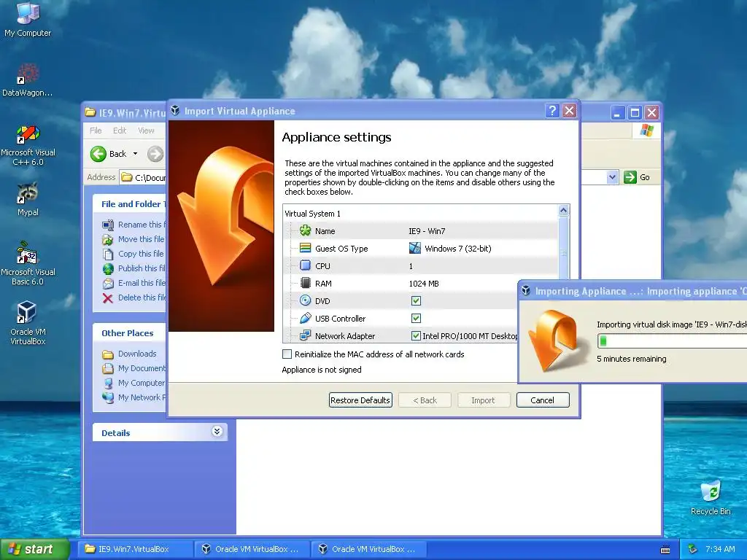Uncheck the Network Adapter checkbox

pyautogui.click(x=416, y=335)
